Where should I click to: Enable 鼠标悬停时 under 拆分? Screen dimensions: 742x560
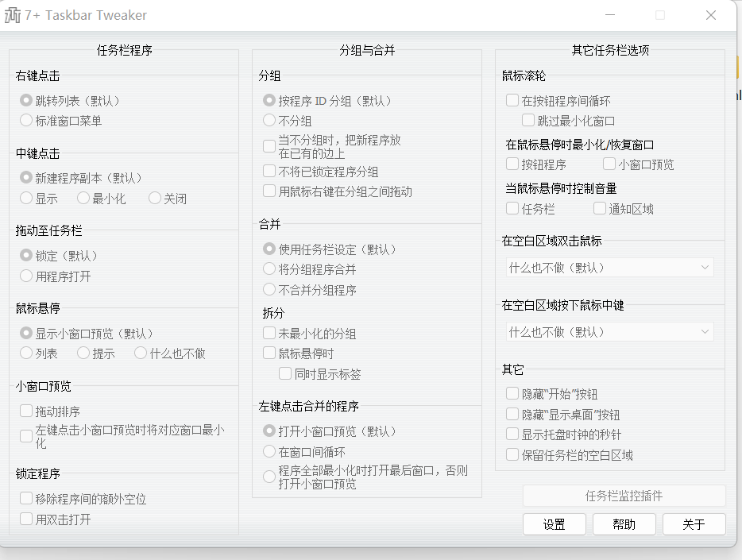pos(270,353)
